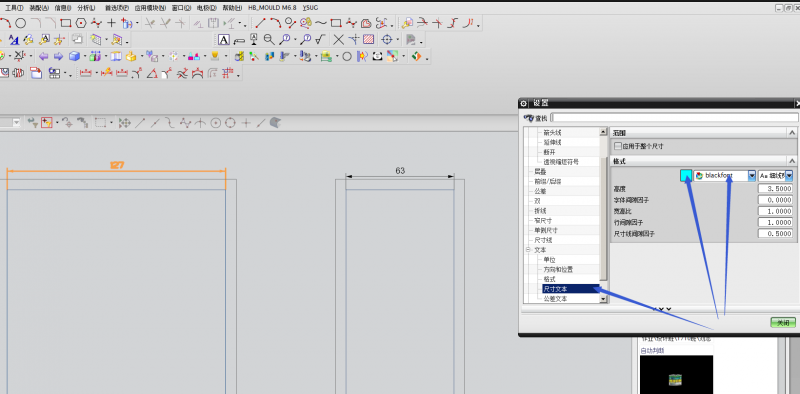This screenshot has height=394, width=800.
Task: Click the open book icon
Action: [116, 56]
